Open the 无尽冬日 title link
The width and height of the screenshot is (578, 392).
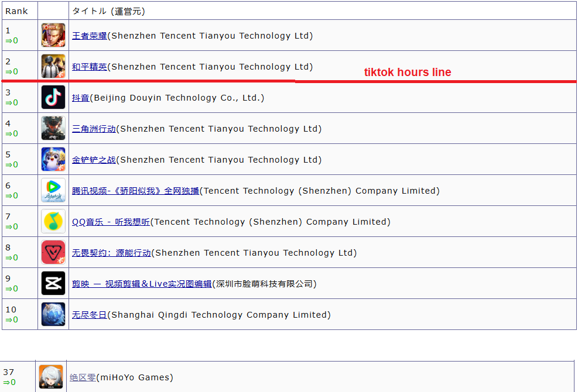click(89, 314)
